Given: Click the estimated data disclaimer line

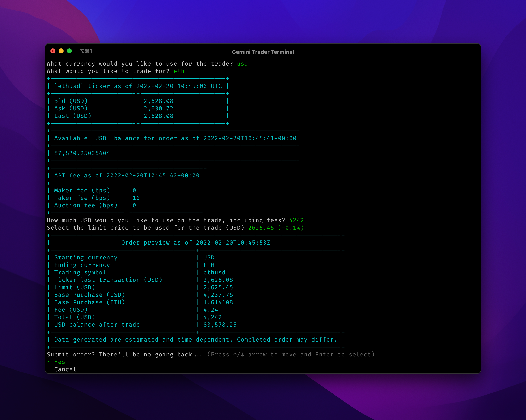Looking at the screenshot, I should [196, 340].
